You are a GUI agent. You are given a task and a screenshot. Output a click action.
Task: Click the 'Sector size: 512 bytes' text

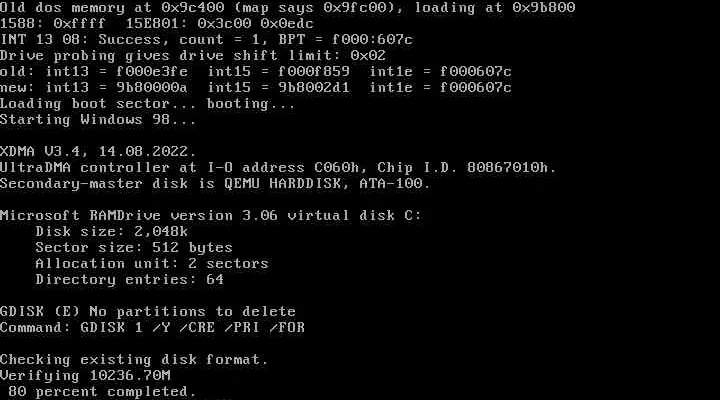(x=134, y=248)
